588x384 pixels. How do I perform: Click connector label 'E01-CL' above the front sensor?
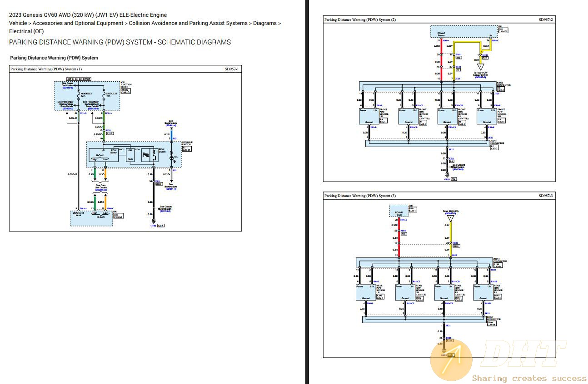(x=419, y=105)
